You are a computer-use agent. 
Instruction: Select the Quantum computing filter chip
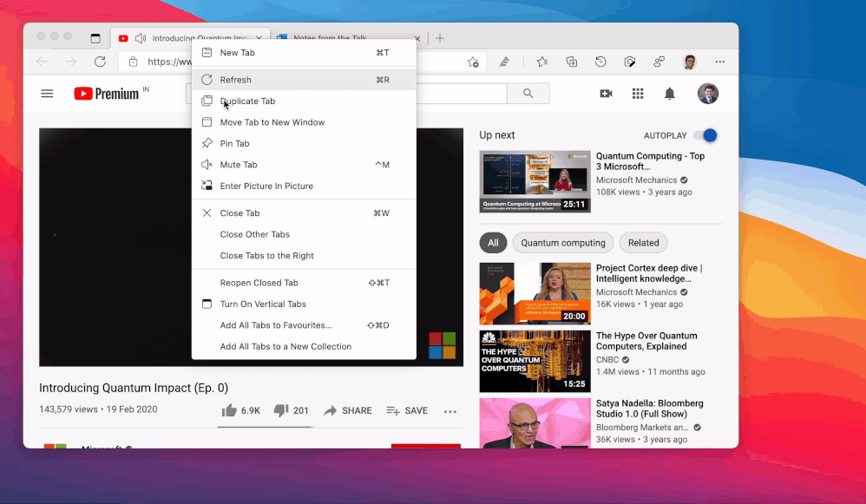562,242
